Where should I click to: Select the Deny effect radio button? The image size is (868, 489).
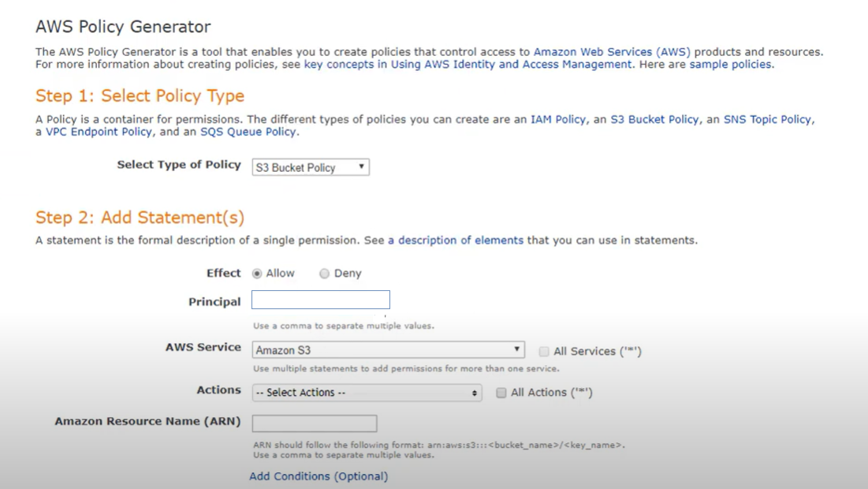pyautogui.click(x=324, y=273)
